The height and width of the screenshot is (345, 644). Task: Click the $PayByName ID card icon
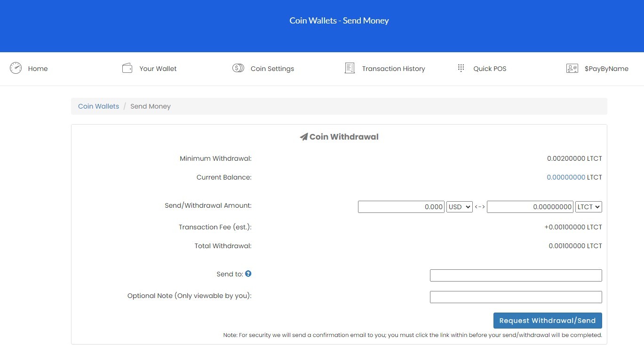[572, 68]
